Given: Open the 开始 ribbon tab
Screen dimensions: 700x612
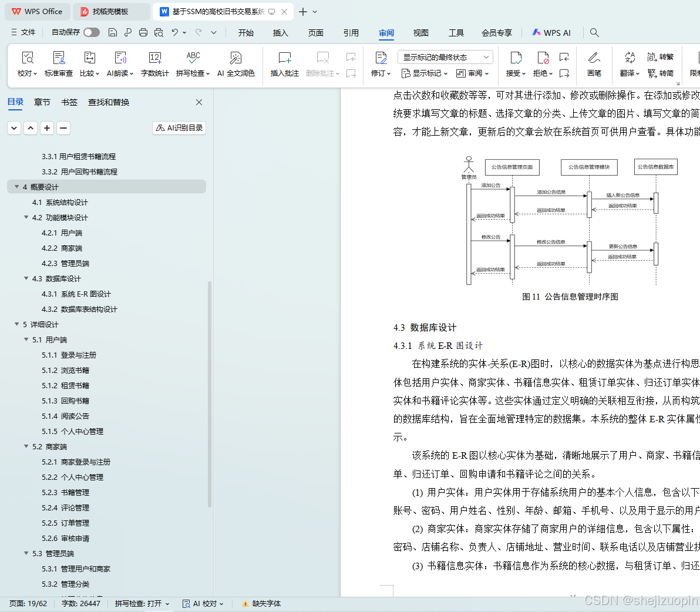Looking at the screenshot, I should coord(245,32).
